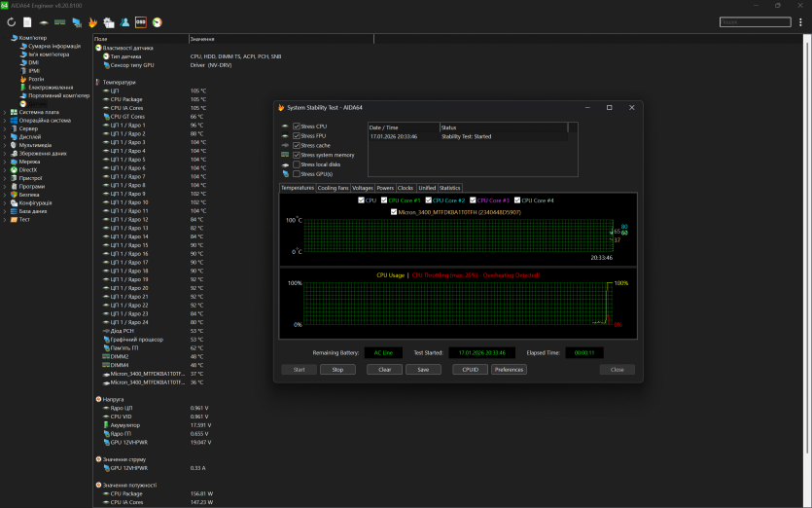Open the sensor gauge icon in the toolbar
812x508 pixels.
(158, 21)
